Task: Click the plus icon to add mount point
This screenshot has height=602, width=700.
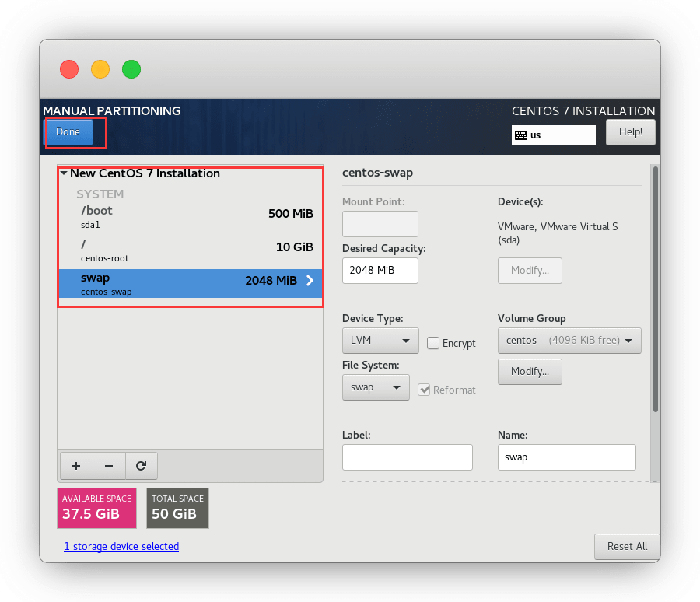Action: tap(76, 466)
